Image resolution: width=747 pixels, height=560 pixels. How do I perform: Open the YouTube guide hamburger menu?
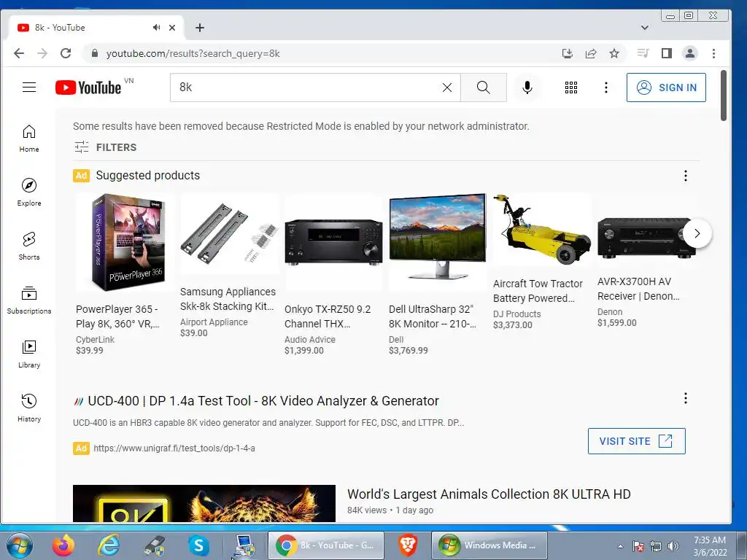[29, 87]
